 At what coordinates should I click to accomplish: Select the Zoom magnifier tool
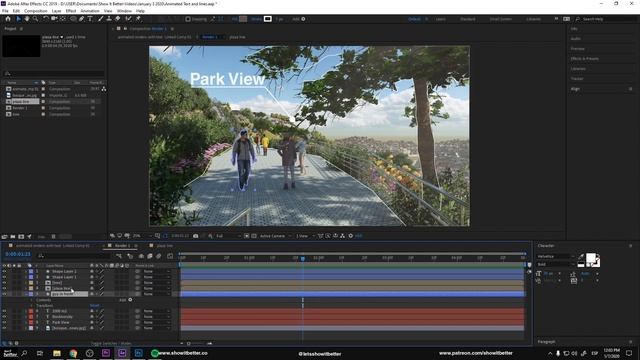pyautogui.click(x=36, y=19)
